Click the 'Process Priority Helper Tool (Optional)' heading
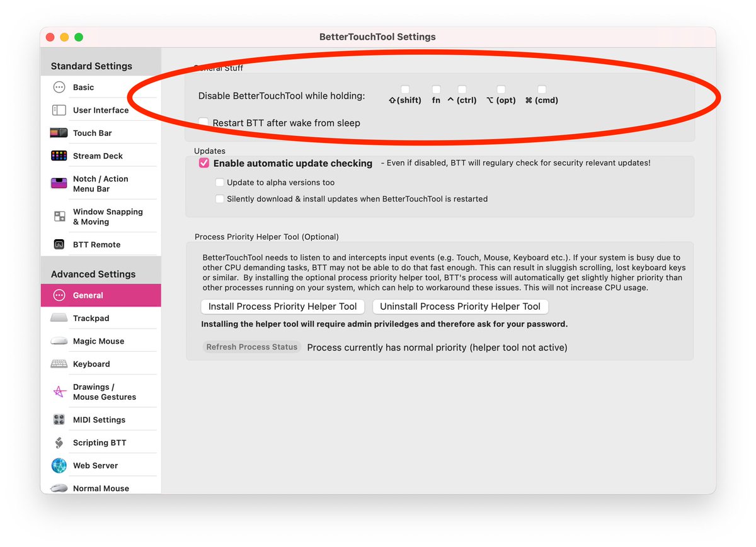Image resolution: width=756 pixels, height=547 pixels. tap(266, 237)
